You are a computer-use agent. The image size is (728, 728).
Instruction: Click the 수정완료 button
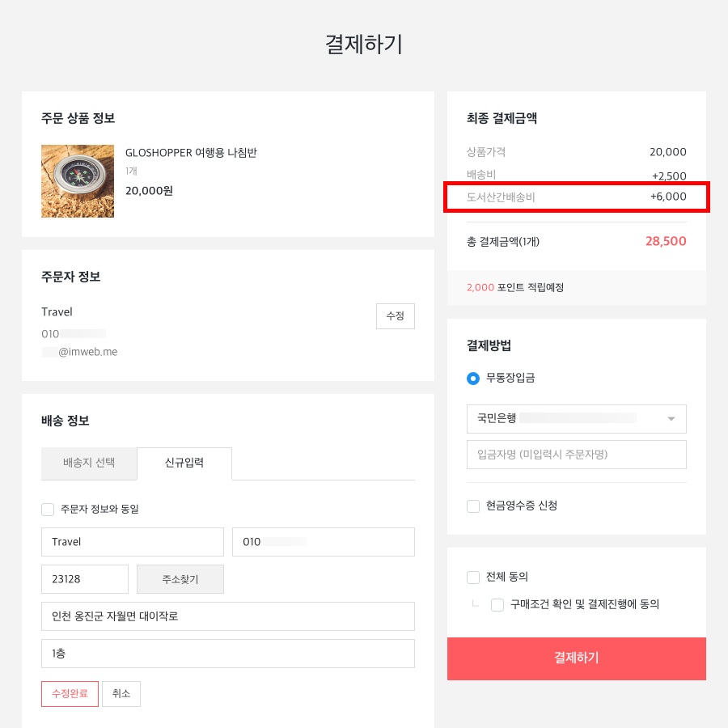[x=70, y=694]
